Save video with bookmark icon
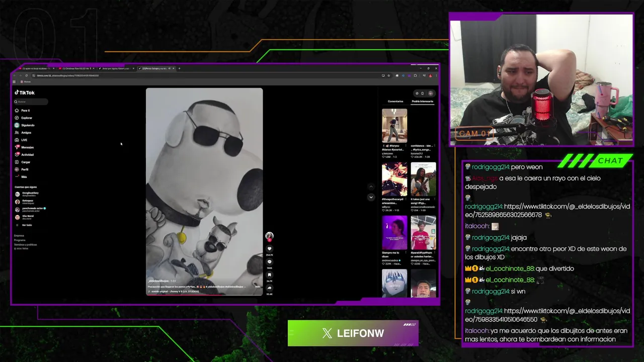 (x=269, y=275)
